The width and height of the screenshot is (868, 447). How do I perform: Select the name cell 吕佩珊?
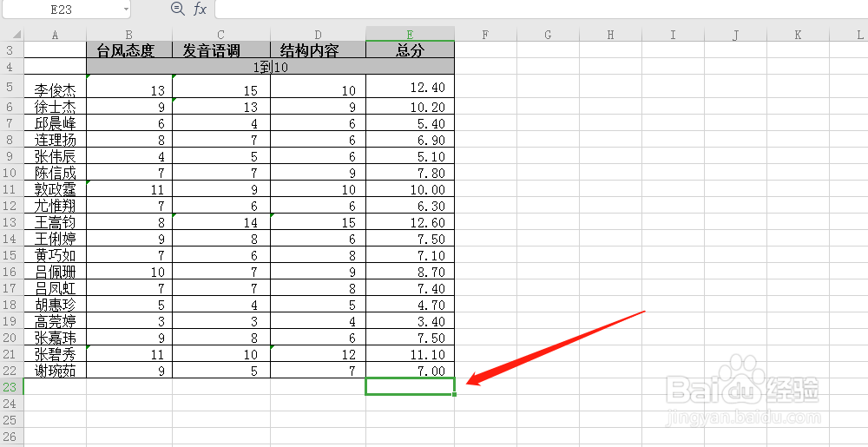point(55,272)
